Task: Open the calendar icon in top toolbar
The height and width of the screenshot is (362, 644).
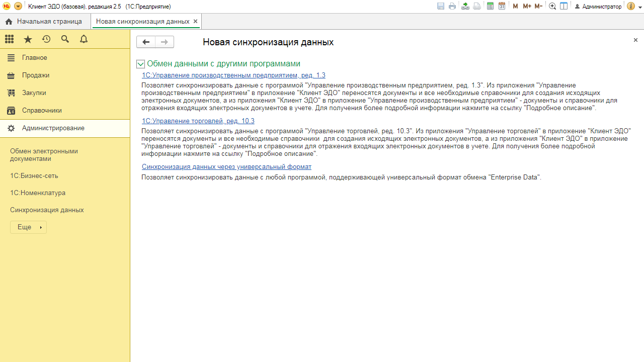Action: (502, 7)
